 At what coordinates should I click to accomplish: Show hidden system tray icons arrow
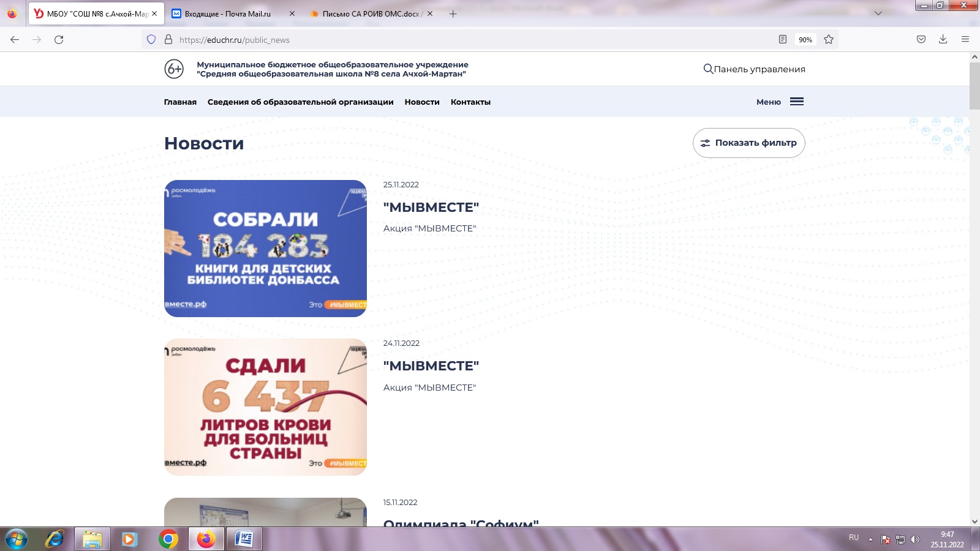pyautogui.click(x=870, y=539)
